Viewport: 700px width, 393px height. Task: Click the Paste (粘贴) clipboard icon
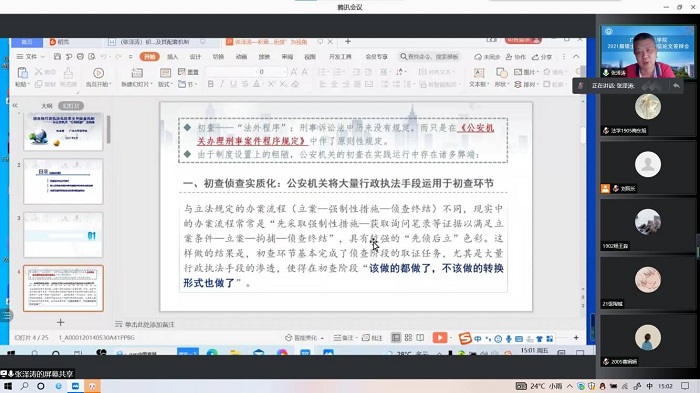pyautogui.click(x=22, y=73)
